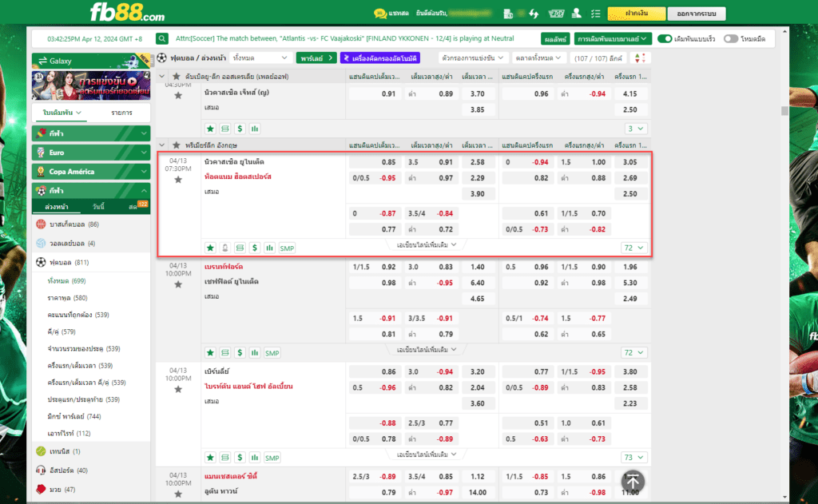Image resolution: width=818 pixels, height=504 pixels.
Task: Open the purple auto filter tool button
Action: [x=380, y=58]
